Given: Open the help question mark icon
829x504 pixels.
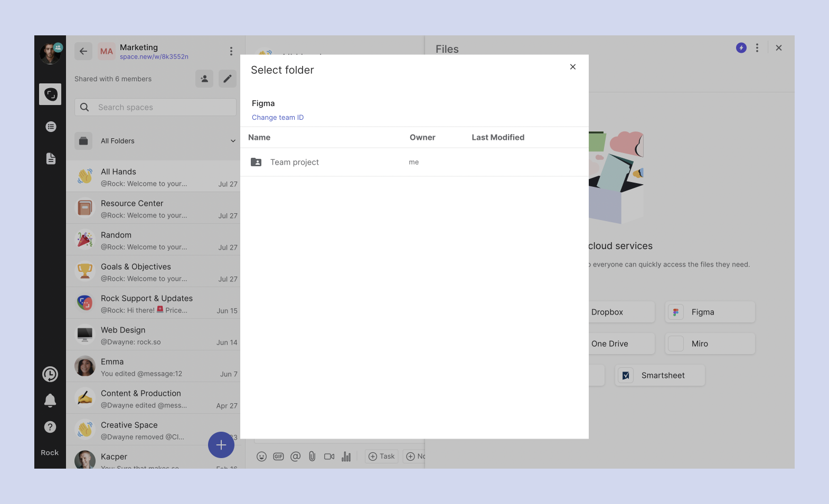Looking at the screenshot, I should click(x=50, y=427).
